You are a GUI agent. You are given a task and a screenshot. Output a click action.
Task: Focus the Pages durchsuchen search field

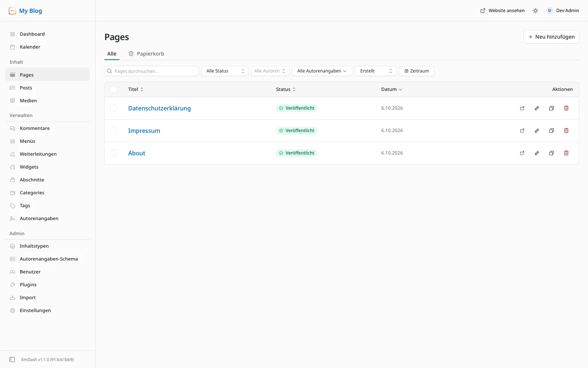(x=151, y=71)
